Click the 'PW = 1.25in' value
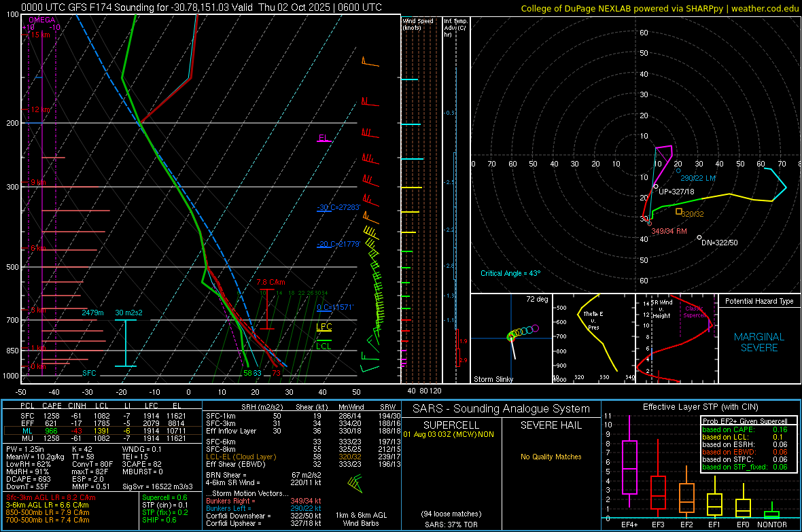The height and width of the screenshot is (532, 802). tap(25, 449)
